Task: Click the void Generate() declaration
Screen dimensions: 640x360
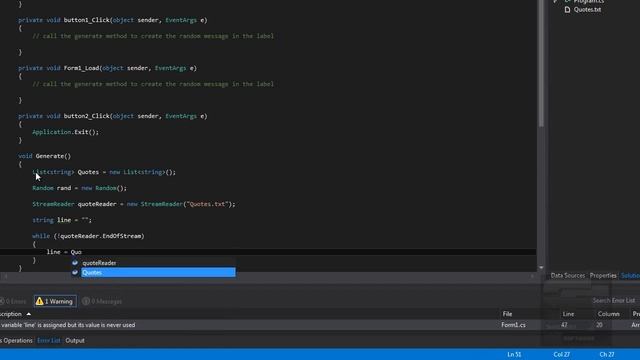Action: 44,156
